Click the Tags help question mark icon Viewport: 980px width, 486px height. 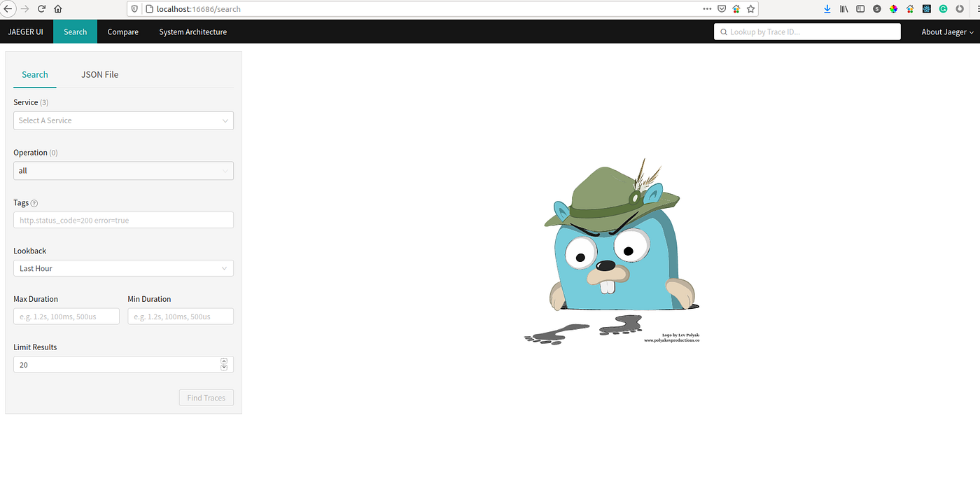point(34,203)
